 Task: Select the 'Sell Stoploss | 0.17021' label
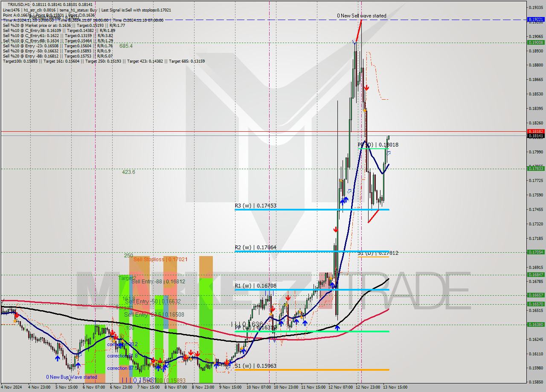coord(160,259)
